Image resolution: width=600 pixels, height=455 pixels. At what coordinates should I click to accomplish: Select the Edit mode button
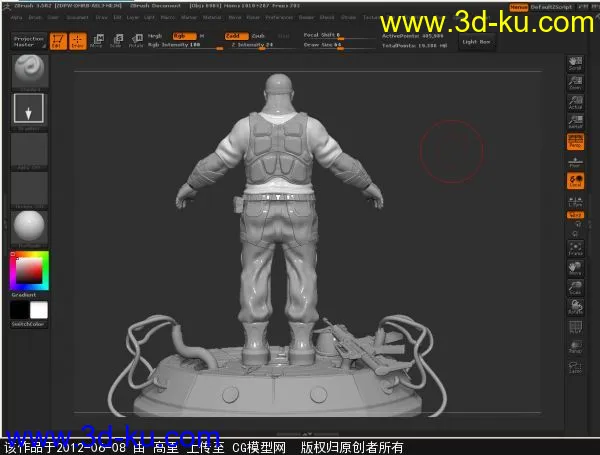[57, 41]
